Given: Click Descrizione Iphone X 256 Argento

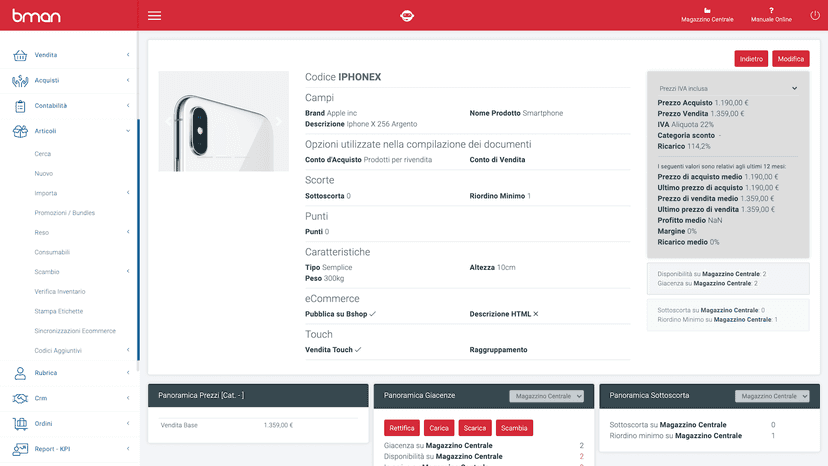Looking at the screenshot, I should tap(361, 124).
